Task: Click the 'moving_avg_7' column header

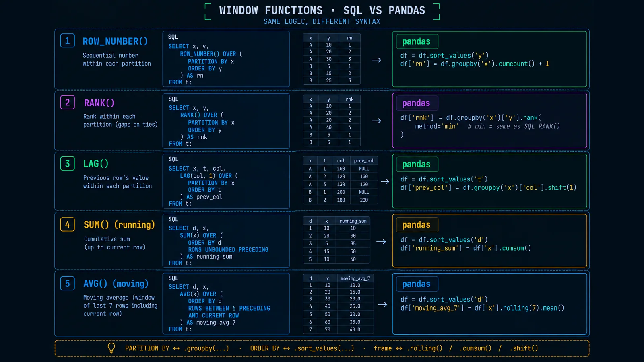Action: 355,278
